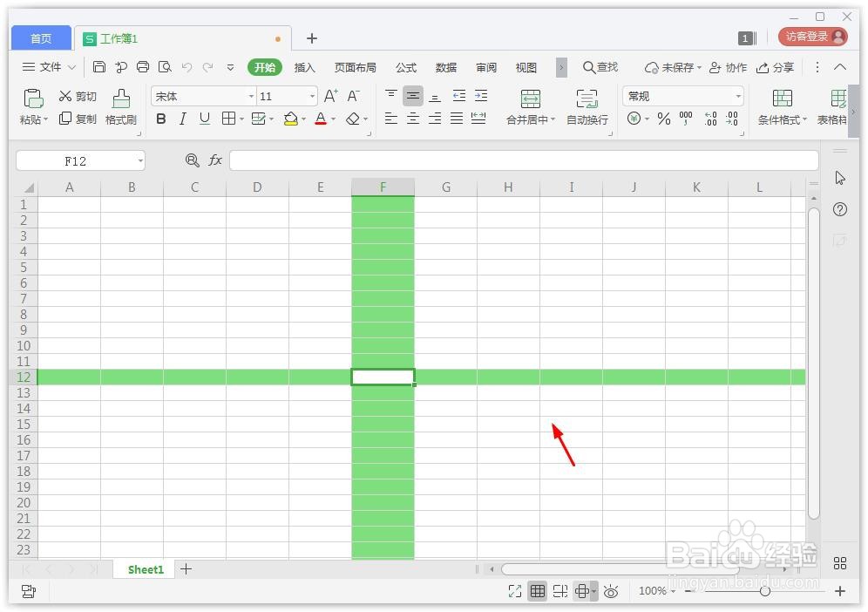868x612 pixels.
Task: Click the Decrease Indent icon
Action: point(459,96)
